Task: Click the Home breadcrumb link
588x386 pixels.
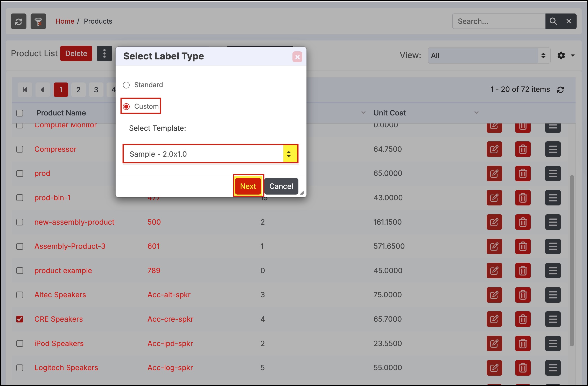Action: pos(65,21)
